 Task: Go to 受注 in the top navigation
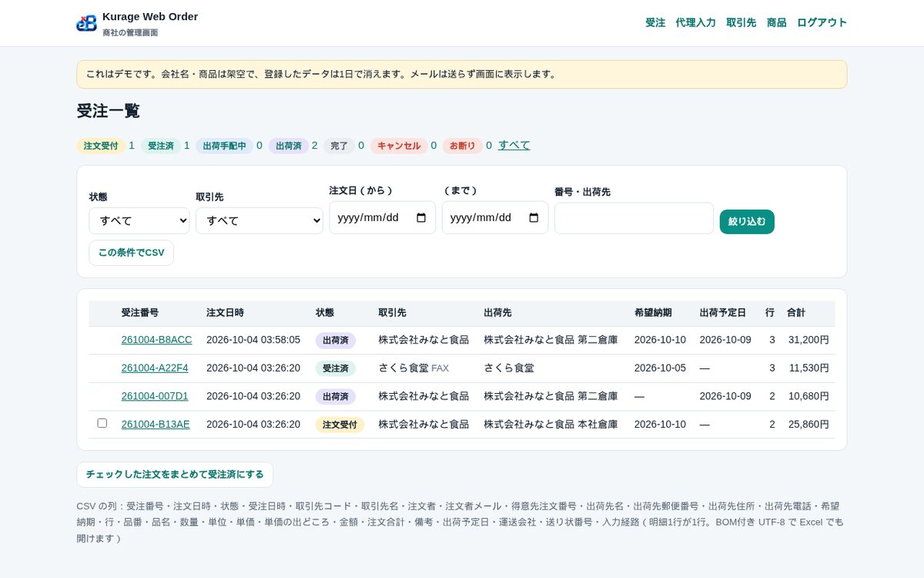[655, 22]
